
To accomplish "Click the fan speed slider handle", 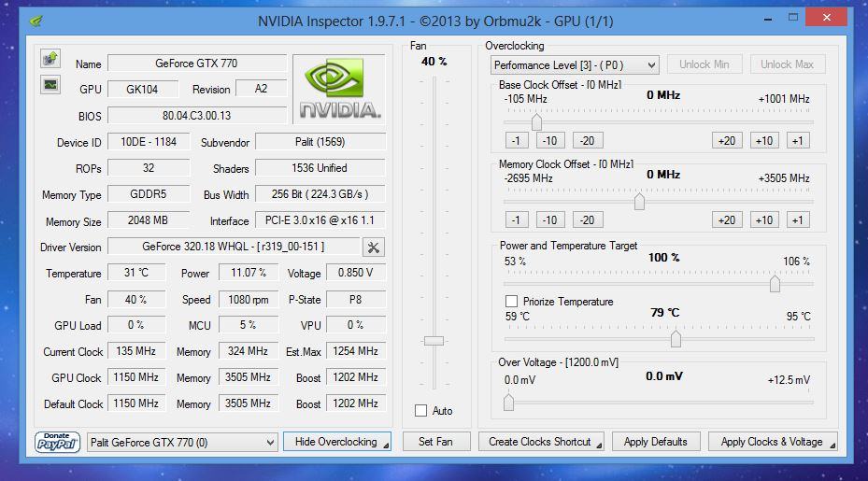I will 434,341.
